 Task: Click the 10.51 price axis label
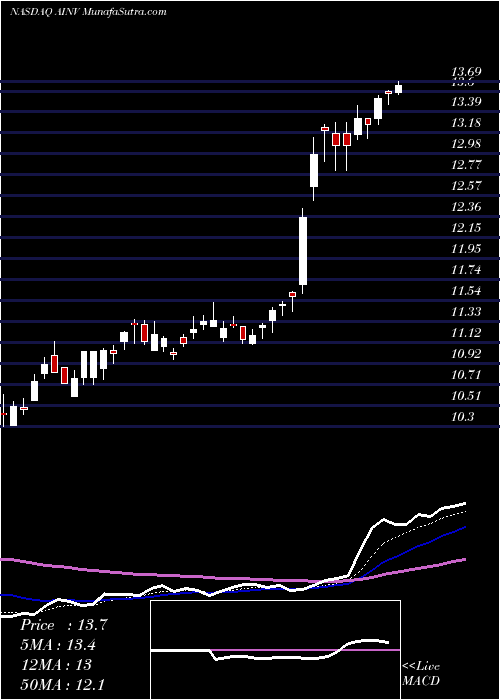tap(466, 396)
